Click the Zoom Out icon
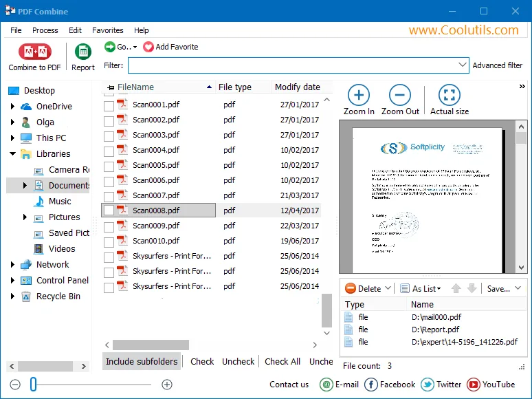The image size is (532, 399). pyautogui.click(x=400, y=95)
